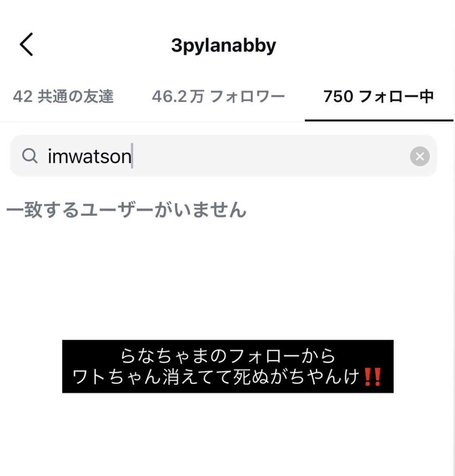455x476 pixels.
Task: Click the 42 mutual friends number
Action: (23, 96)
